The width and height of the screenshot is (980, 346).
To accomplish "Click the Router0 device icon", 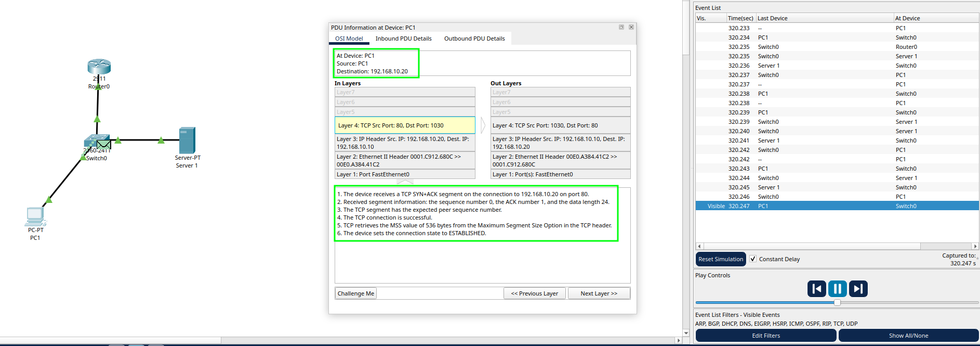I will pyautogui.click(x=99, y=67).
